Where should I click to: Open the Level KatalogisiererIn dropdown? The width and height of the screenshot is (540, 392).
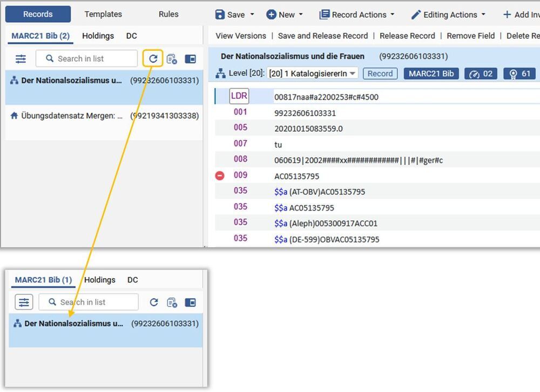tap(312, 73)
